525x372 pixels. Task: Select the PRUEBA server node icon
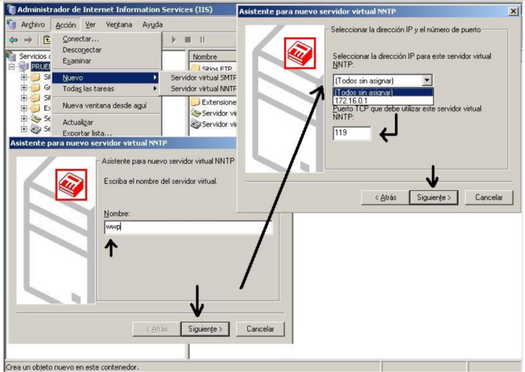click(24, 67)
